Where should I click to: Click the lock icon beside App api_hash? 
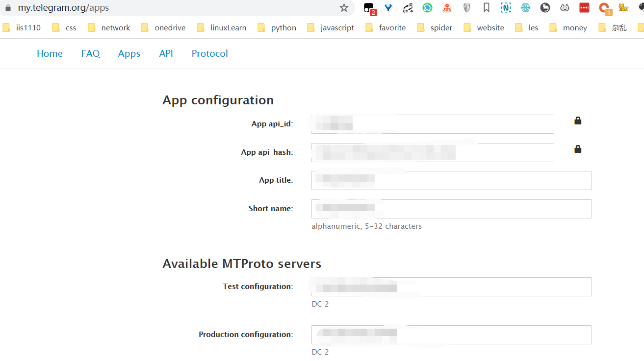[x=578, y=149]
